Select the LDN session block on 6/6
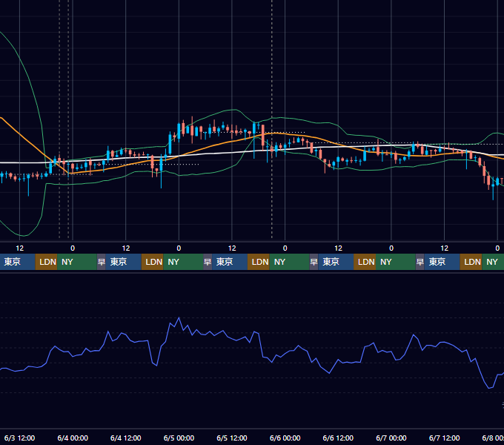 pyautogui.click(x=365, y=262)
